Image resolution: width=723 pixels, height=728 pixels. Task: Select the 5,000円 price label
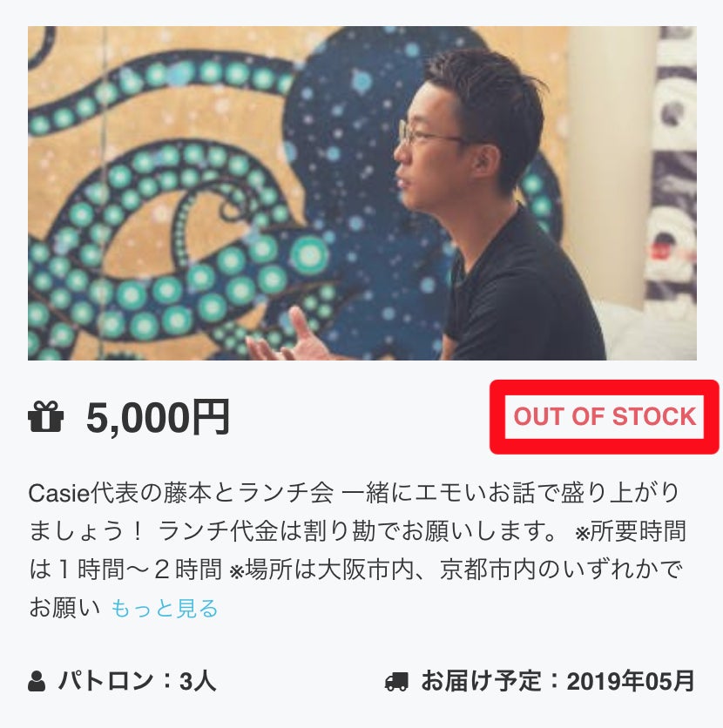click(x=158, y=417)
